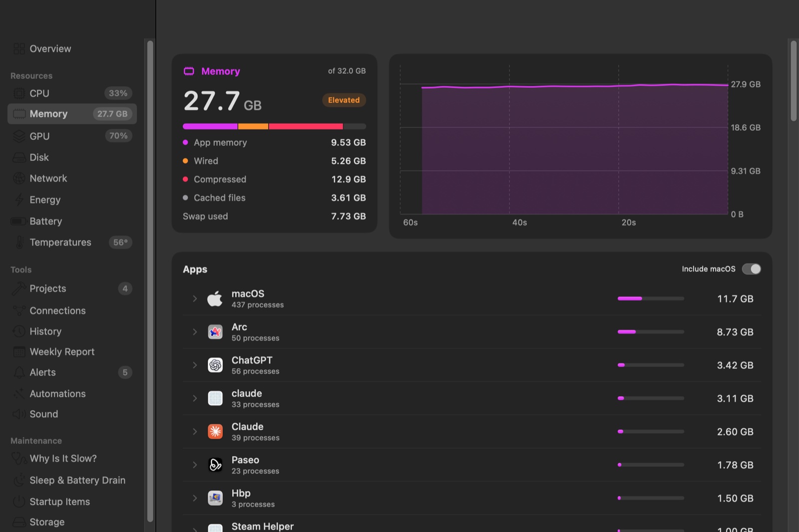Click the CPU chip icon in sidebar

click(x=19, y=93)
